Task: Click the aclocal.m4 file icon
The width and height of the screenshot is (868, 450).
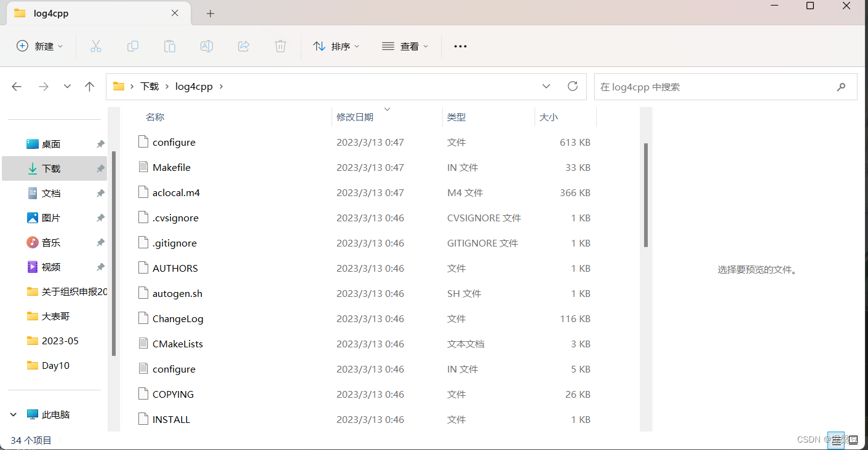Action: (143, 192)
